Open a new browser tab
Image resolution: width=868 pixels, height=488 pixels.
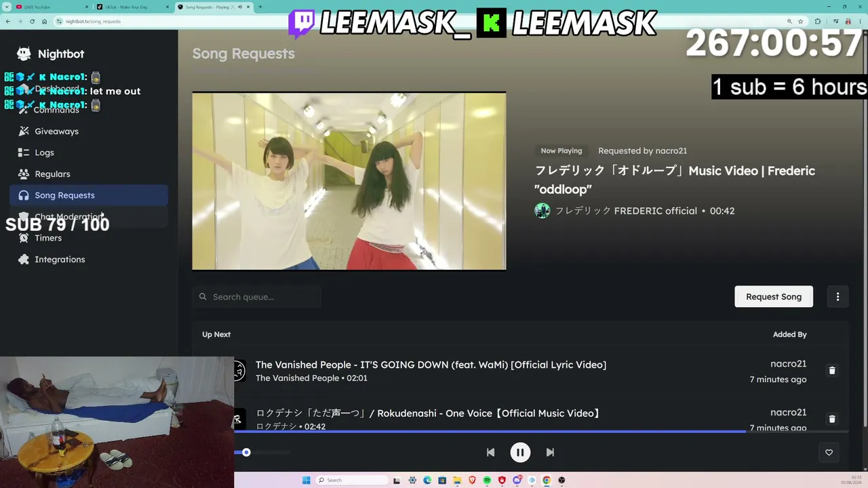260,7
